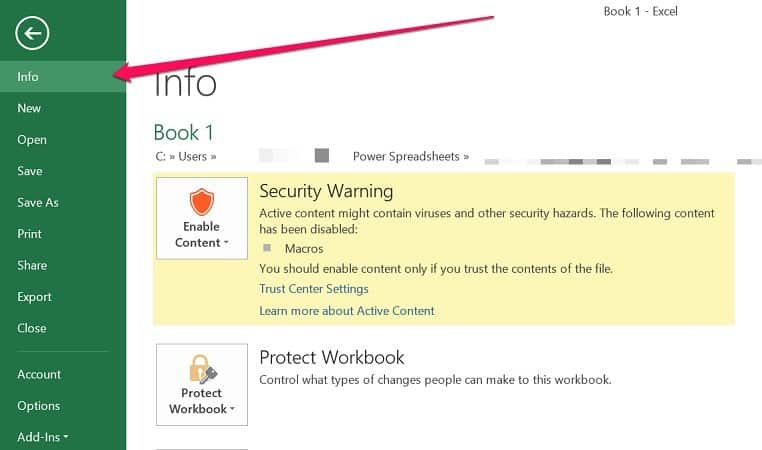Viewport: 762px width, 450px height.
Task: Click the back arrow circle icon
Action: (x=32, y=34)
